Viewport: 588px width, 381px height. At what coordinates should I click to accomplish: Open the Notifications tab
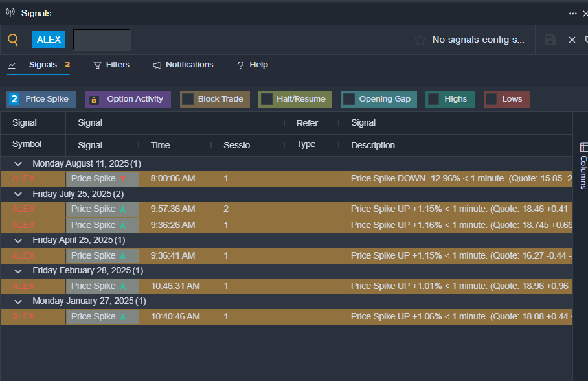pyautogui.click(x=183, y=65)
